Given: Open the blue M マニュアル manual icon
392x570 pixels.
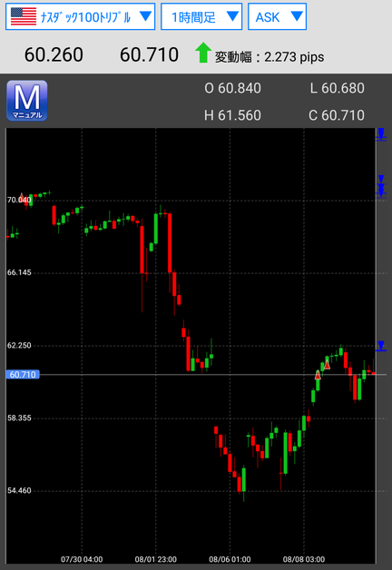Looking at the screenshot, I should [x=27, y=101].
